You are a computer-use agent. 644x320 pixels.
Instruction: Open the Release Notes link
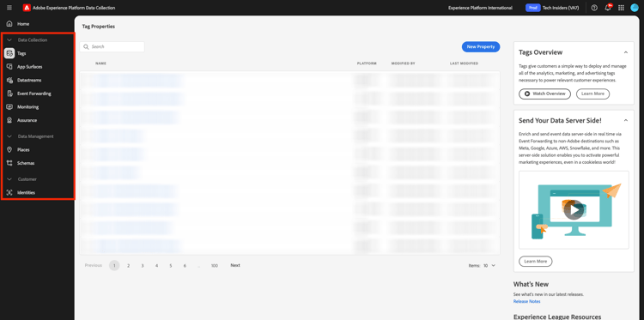tap(526, 301)
